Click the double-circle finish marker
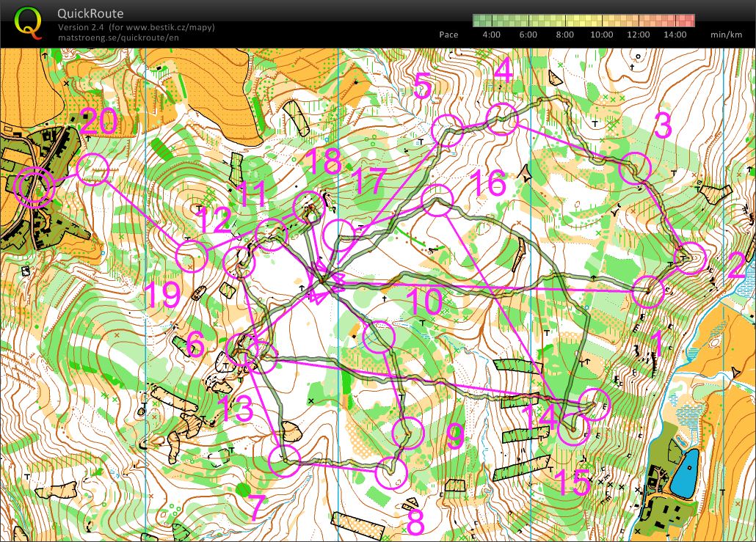The height and width of the screenshot is (542, 756). (34, 188)
